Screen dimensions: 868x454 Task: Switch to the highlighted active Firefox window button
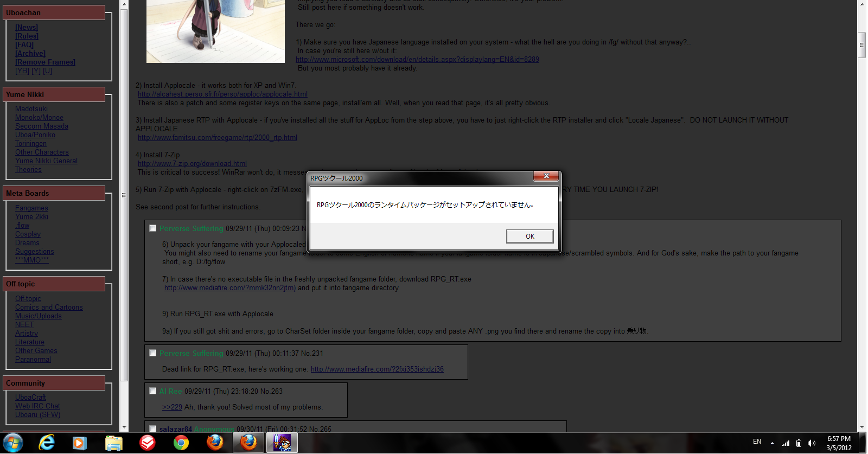click(248, 443)
